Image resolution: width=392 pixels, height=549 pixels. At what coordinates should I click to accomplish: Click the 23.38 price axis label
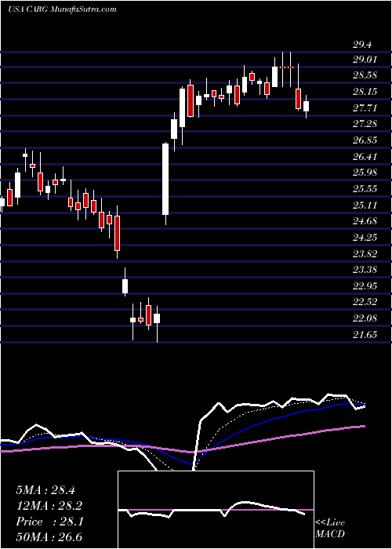[x=365, y=270]
